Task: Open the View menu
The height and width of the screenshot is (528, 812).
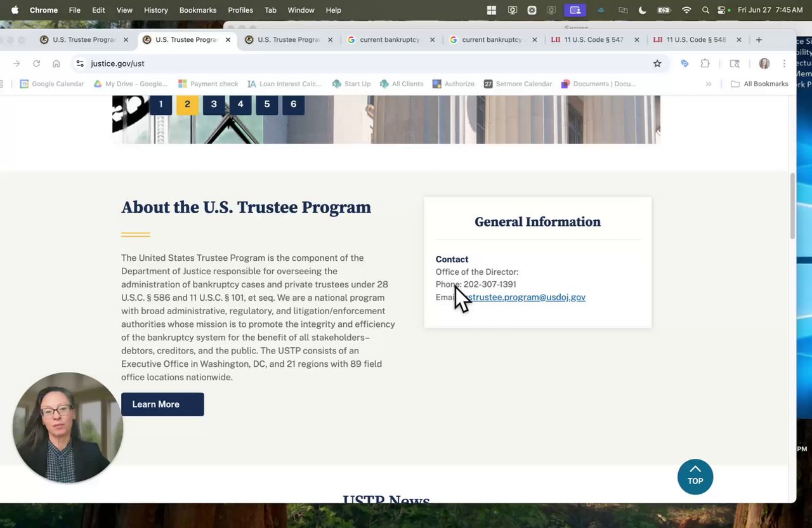Action: click(124, 10)
